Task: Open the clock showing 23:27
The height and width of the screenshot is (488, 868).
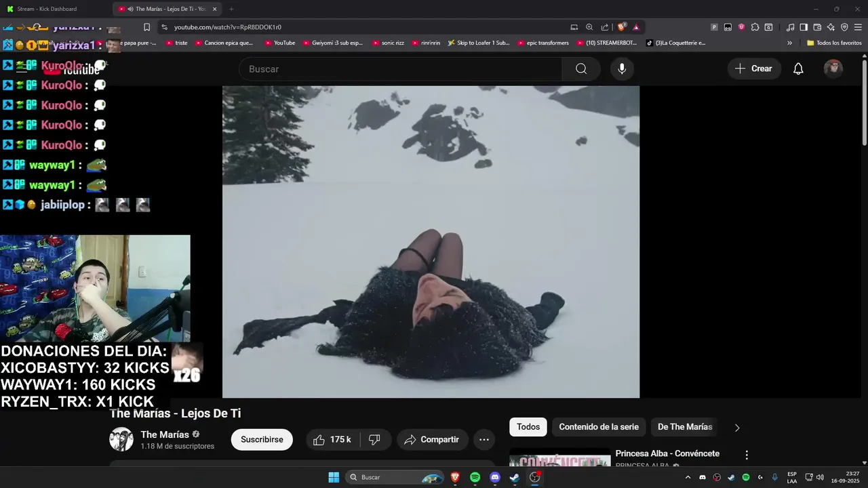Action: pos(846,477)
